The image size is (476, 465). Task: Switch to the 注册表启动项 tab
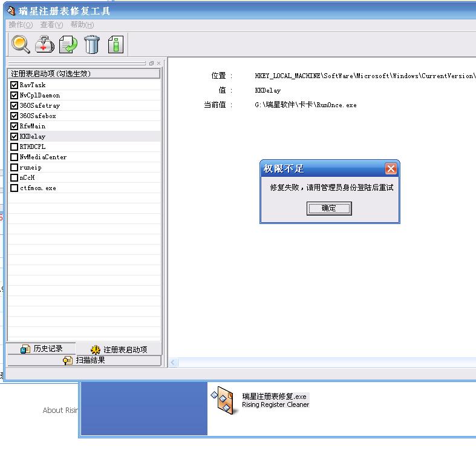[x=119, y=349]
